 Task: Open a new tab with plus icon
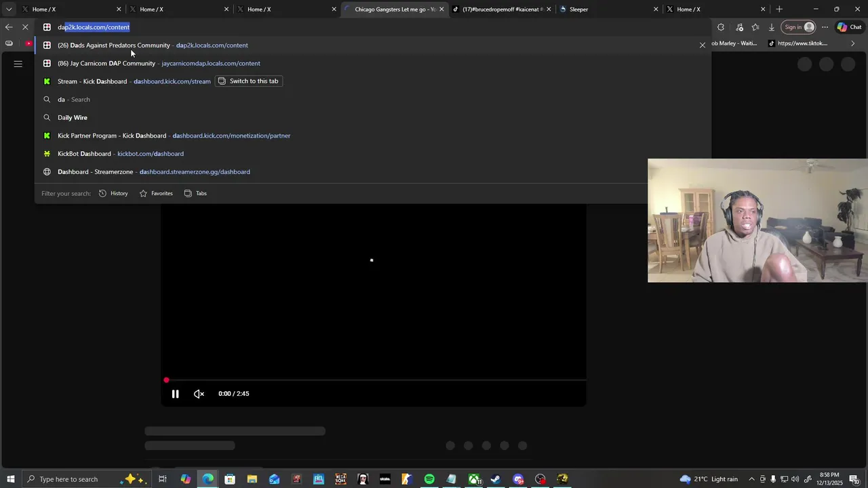click(x=779, y=9)
